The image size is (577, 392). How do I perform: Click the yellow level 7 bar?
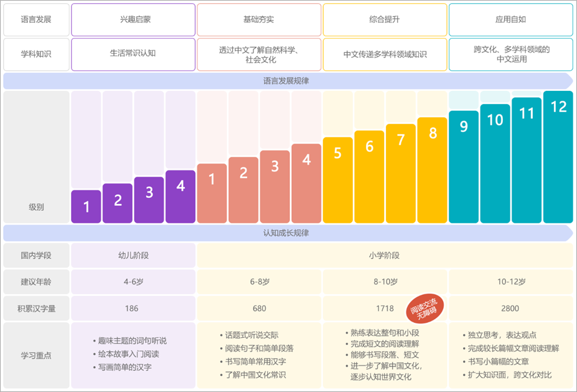pyautogui.click(x=401, y=174)
